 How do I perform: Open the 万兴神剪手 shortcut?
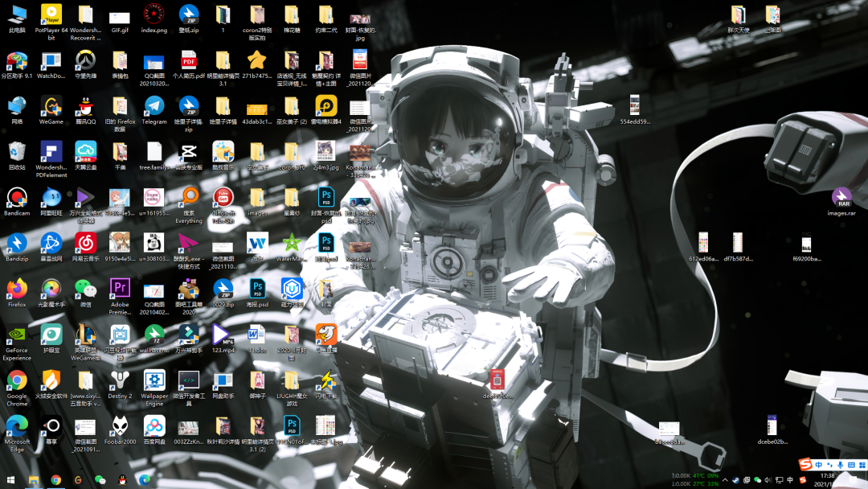pos(188,339)
